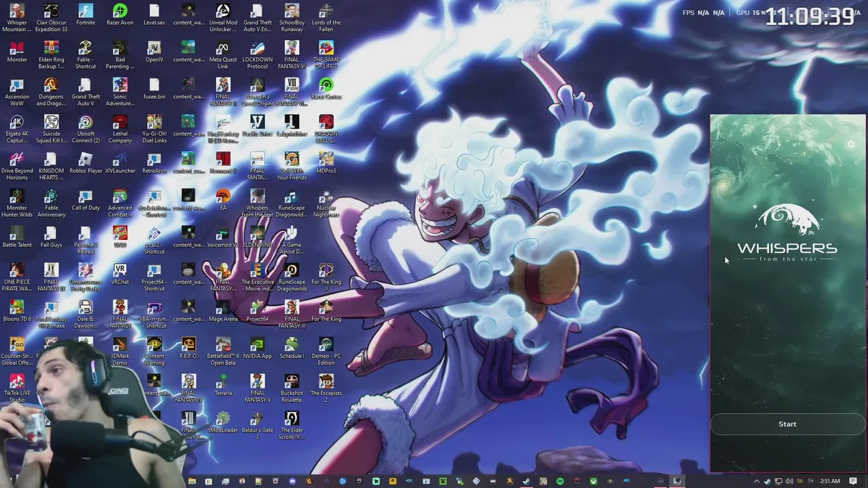Select the Ubisoft Connect (2) icon
The image size is (868, 488).
(85, 129)
